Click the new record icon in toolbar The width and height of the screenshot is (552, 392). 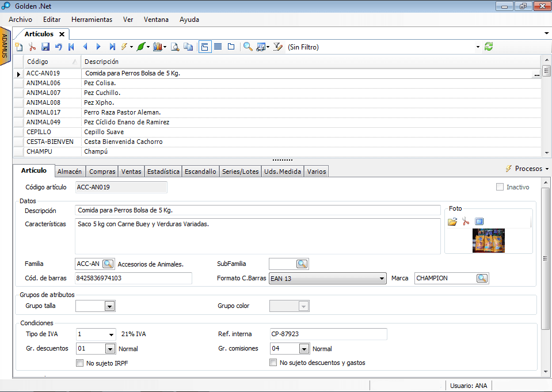point(19,47)
